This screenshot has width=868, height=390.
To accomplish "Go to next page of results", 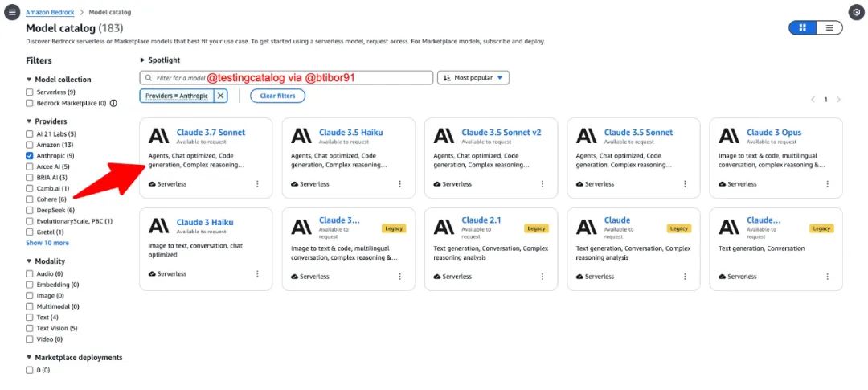I will [x=838, y=100].
